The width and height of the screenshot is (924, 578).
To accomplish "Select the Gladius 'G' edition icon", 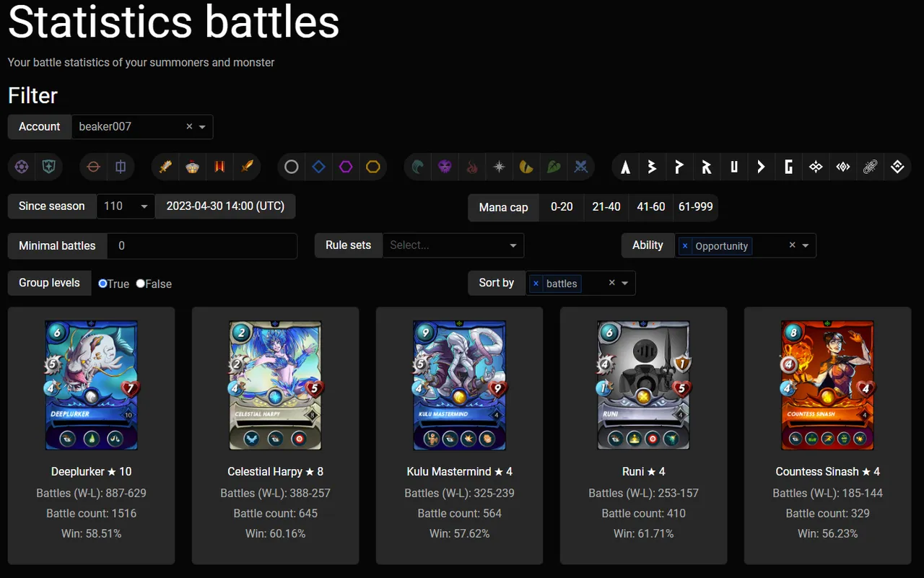I will click(788, 167).
